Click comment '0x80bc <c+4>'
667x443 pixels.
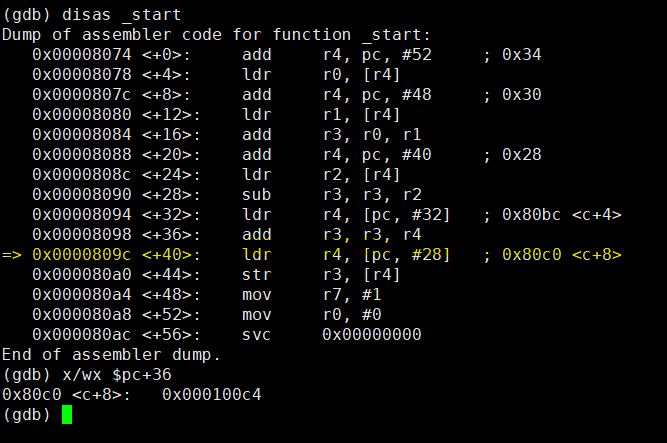coord(562,215)
